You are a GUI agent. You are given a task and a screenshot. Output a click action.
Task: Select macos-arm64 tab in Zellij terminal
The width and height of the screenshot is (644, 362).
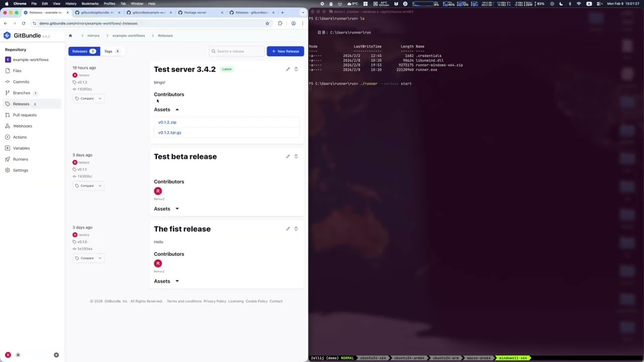pyautogui.click(x=477, y=358)
